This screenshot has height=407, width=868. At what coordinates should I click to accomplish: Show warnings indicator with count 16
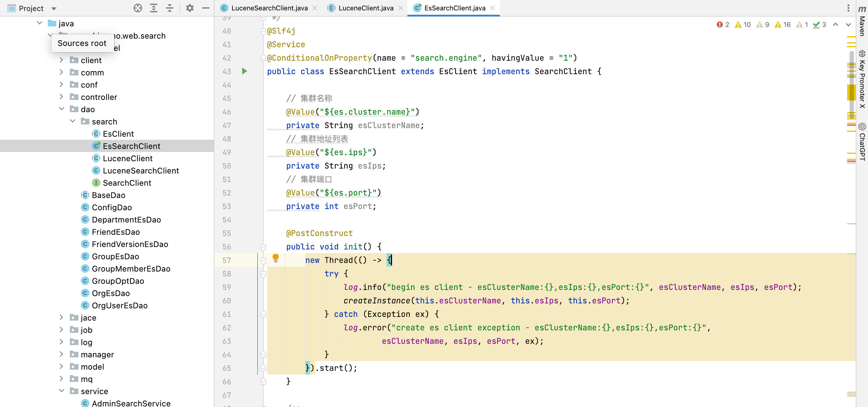pyautogui.click(x=783, y=25)
